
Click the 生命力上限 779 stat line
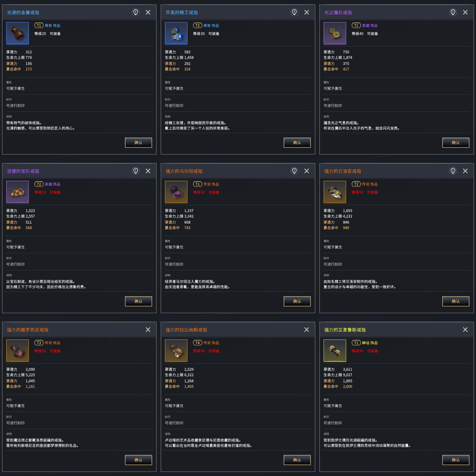[19, 58]
